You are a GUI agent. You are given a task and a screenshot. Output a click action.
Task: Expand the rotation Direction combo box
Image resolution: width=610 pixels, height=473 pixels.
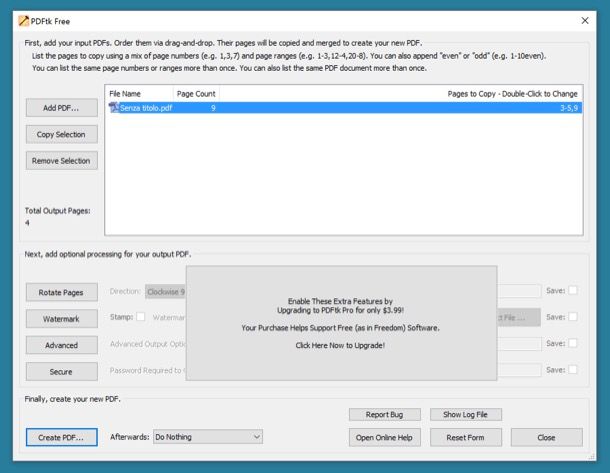click(x=165, y=291)
